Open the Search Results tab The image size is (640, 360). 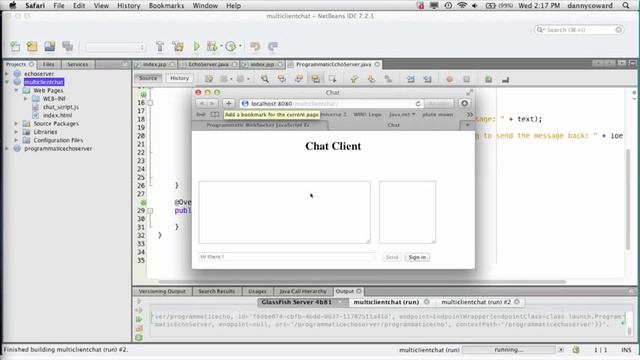tap(217, 291)
